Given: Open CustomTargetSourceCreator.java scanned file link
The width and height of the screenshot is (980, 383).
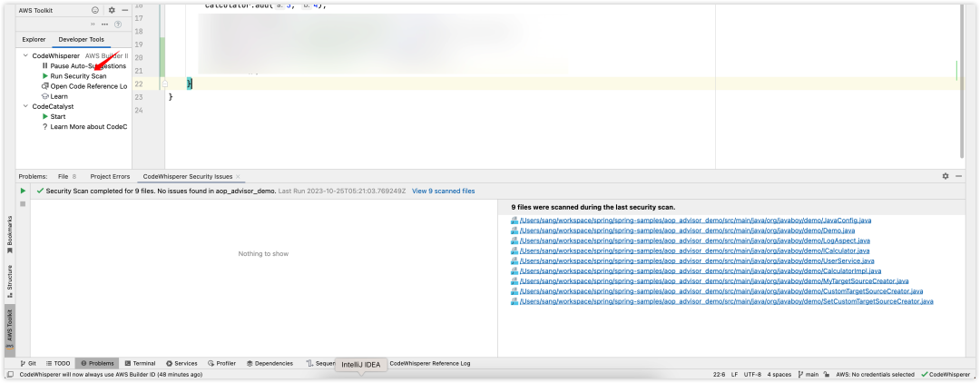Looking at the screenshot, I should (720, 291).
